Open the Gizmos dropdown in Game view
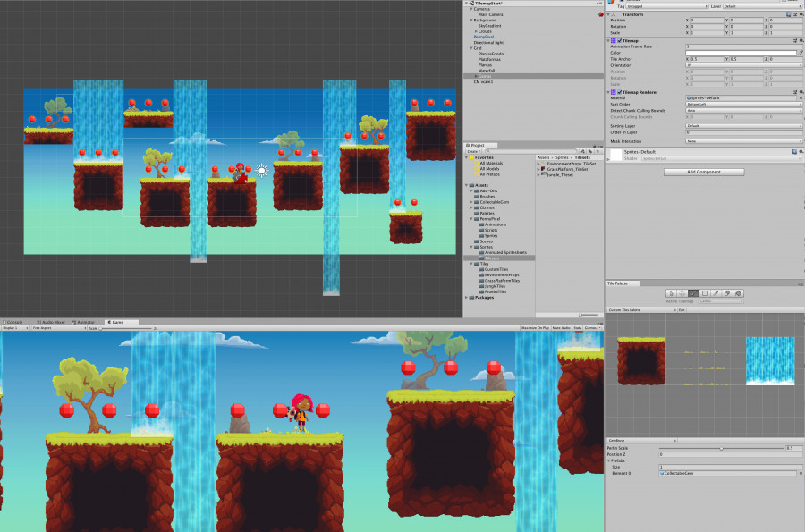Image resolution: width=805 pixels, height=532 pixels. pyautogui.click(x=592, y=328)
